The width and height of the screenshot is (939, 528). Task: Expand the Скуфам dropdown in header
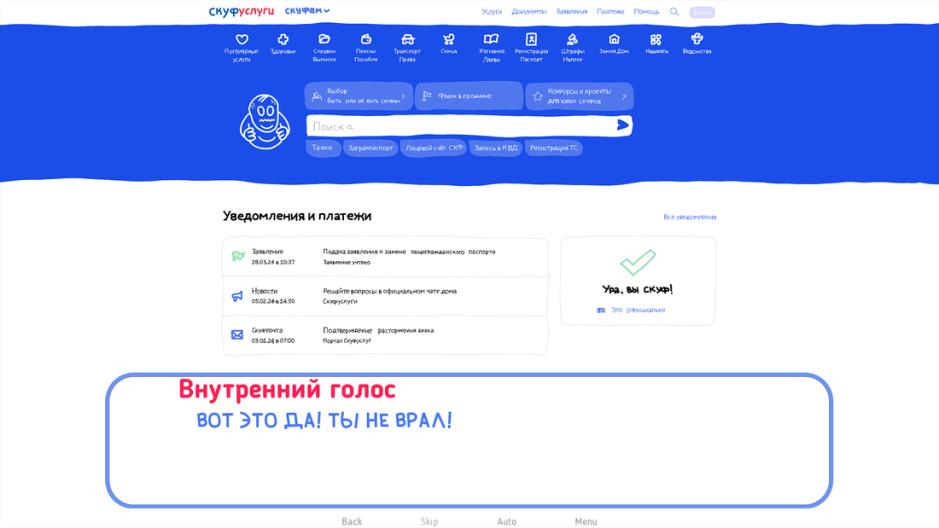307,11
